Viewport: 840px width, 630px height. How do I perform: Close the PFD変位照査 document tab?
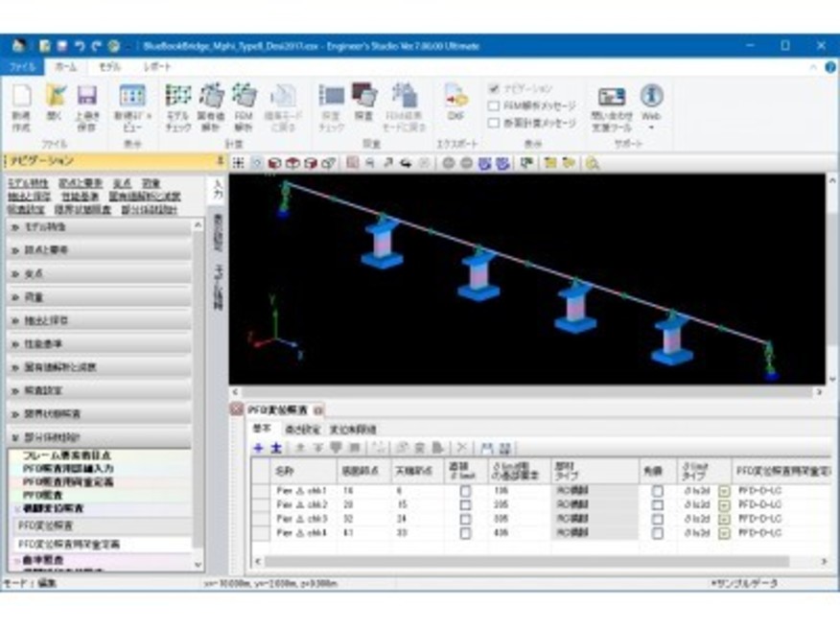click(x=318, y=410)
